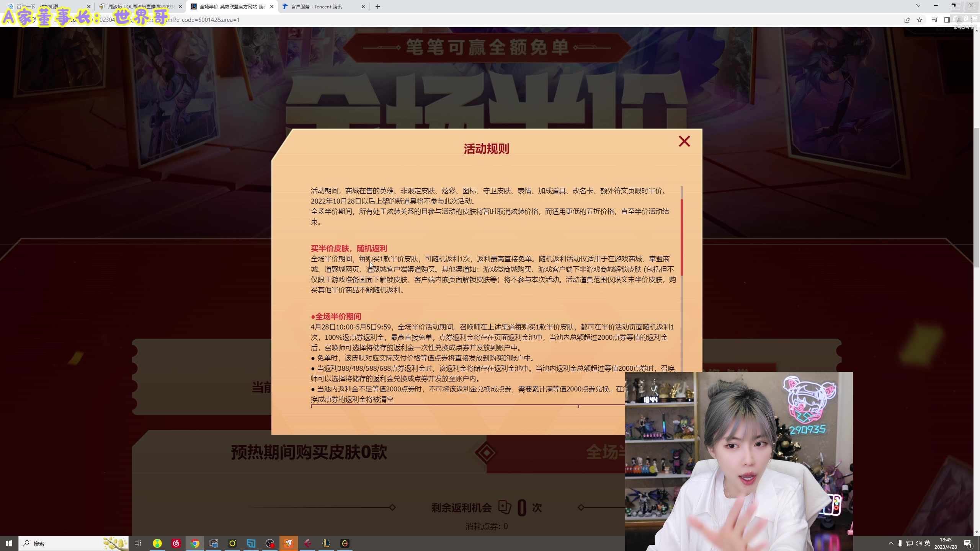The height and width of the screenshot is (551, 980).
Task: Open NetEase Cloud Music from taskbar
Action: point(176,543)
